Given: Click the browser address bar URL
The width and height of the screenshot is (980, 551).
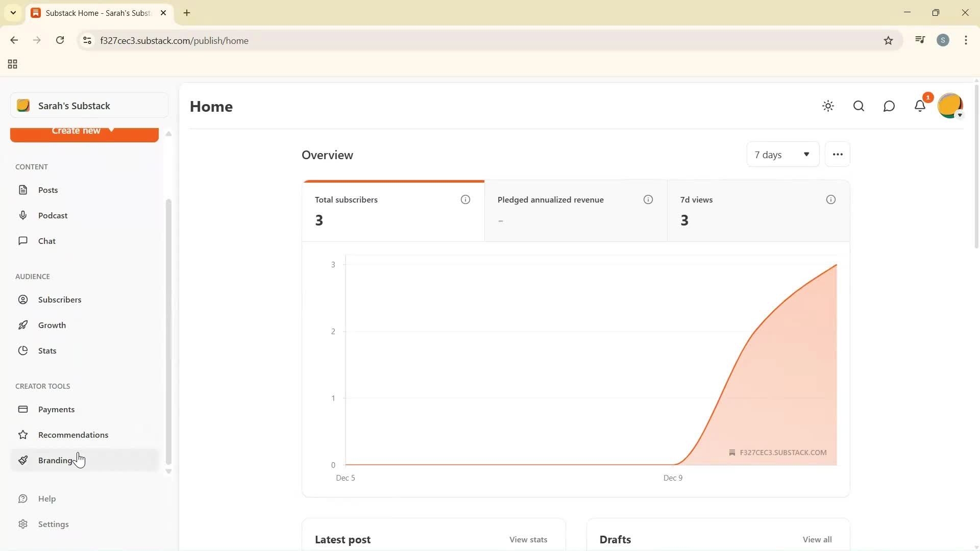Looking at the screenshot, I should (175, 41).
